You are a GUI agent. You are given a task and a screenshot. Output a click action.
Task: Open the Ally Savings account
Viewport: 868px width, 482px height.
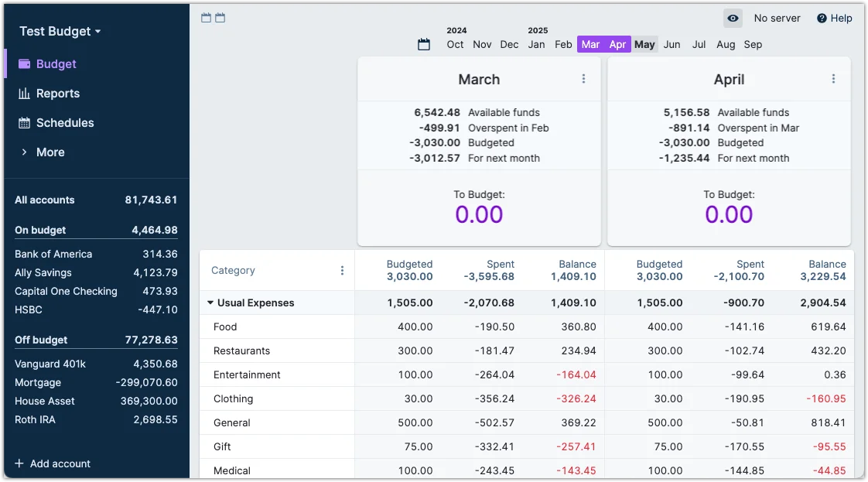43,273
